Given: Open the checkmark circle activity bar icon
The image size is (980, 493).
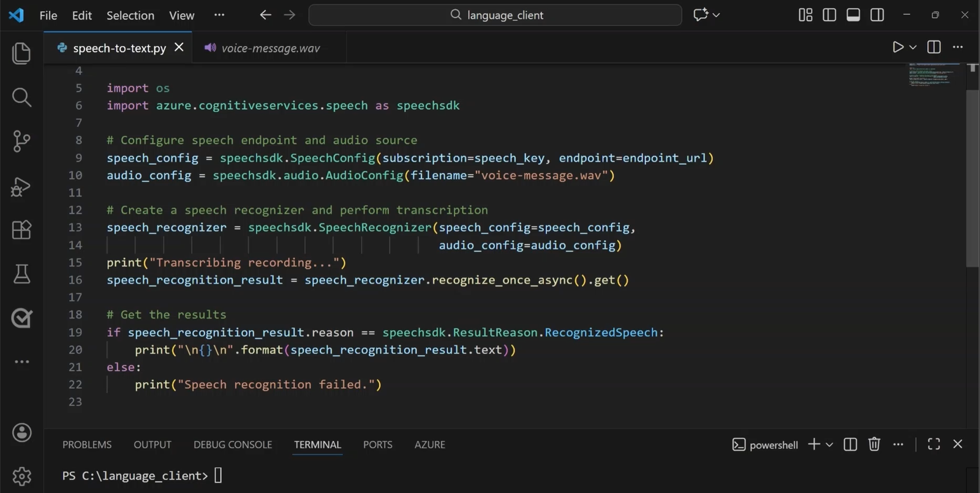Looking at the screenshot, I should pyautogui.click(x=21, y=318).
